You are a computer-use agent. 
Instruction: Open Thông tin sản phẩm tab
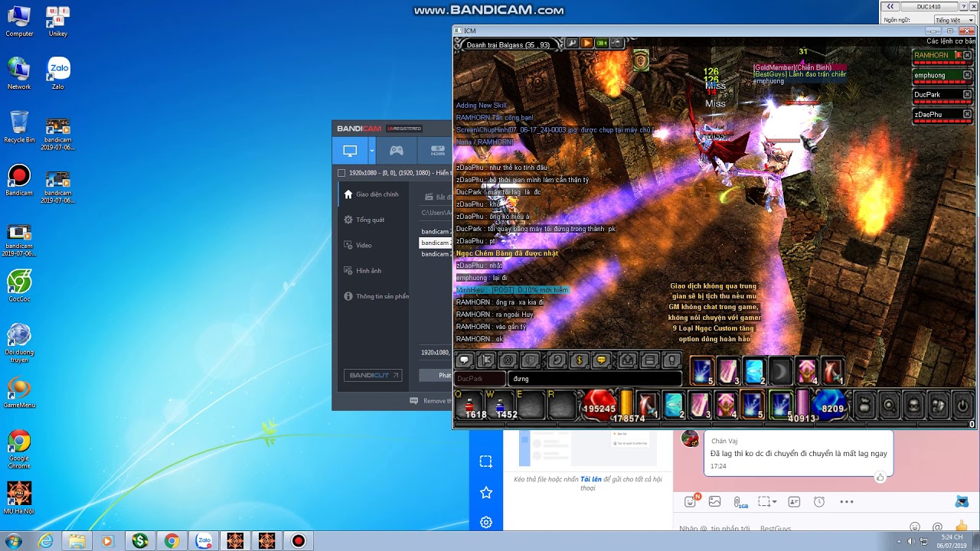[373, 296]
